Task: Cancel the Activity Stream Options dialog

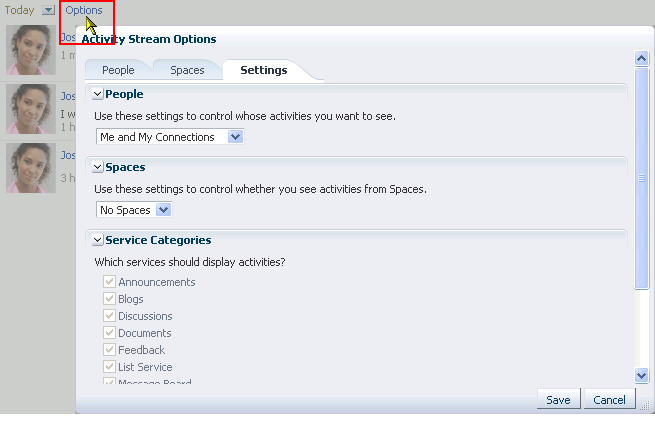Action: point(609,400)
